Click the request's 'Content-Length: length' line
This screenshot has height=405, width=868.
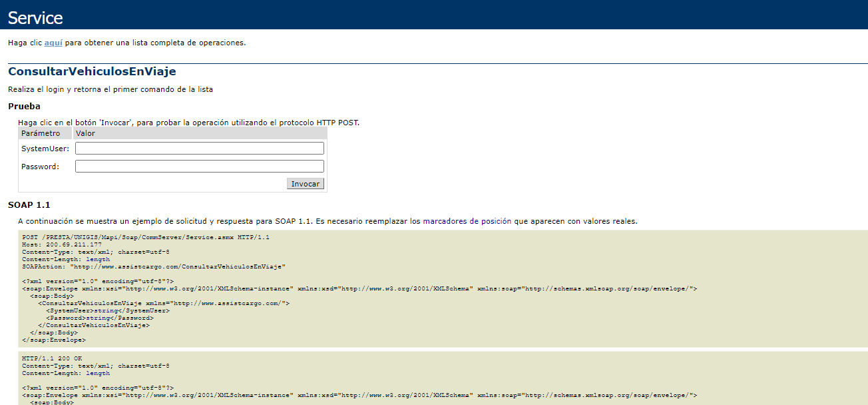pos(66,259)
